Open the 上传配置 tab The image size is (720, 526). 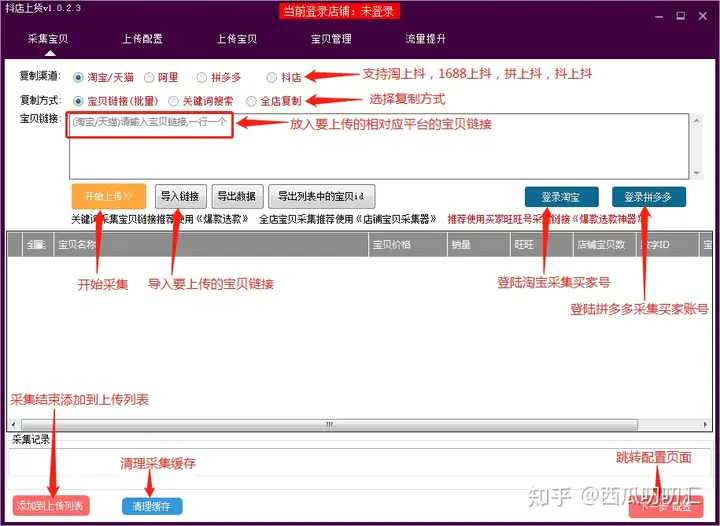click(142, 39)
